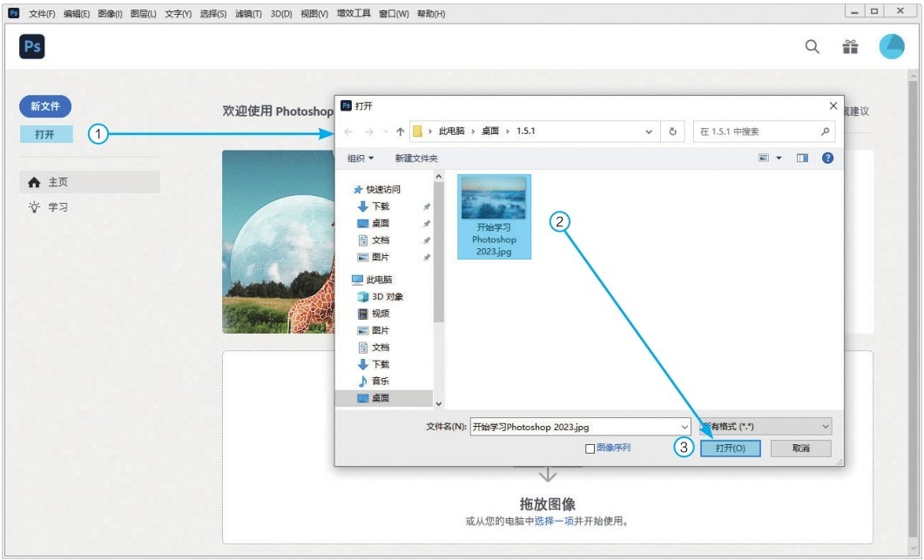Select 下载 under 此电脑 in the tree
Viewport: 924px width, 560px height.
(374, 364)
